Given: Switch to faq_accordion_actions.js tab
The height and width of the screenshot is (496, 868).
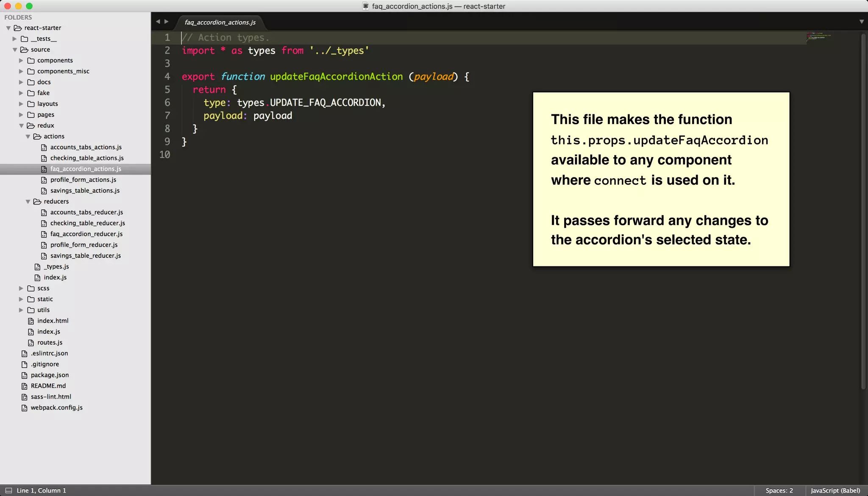Looking at the screenshot, I should [x=220, y=22].
